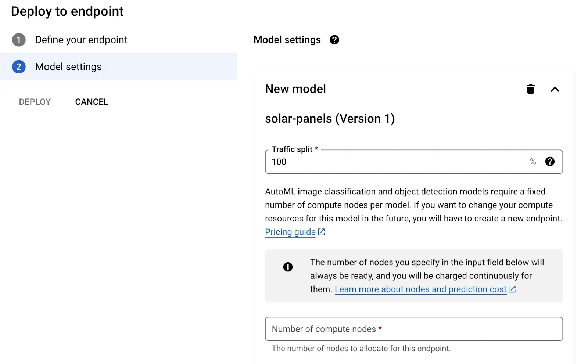Screen dimensions: 588x364
Task: Click the Traffic split help icon
Action: pos(549,162)
